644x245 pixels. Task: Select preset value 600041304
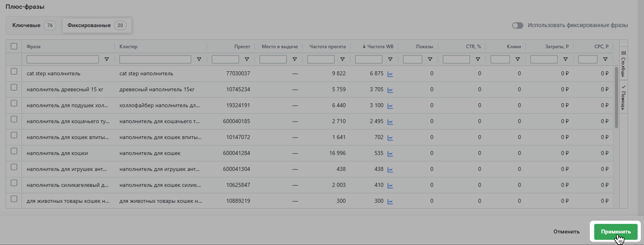click(x=237, y=169)
